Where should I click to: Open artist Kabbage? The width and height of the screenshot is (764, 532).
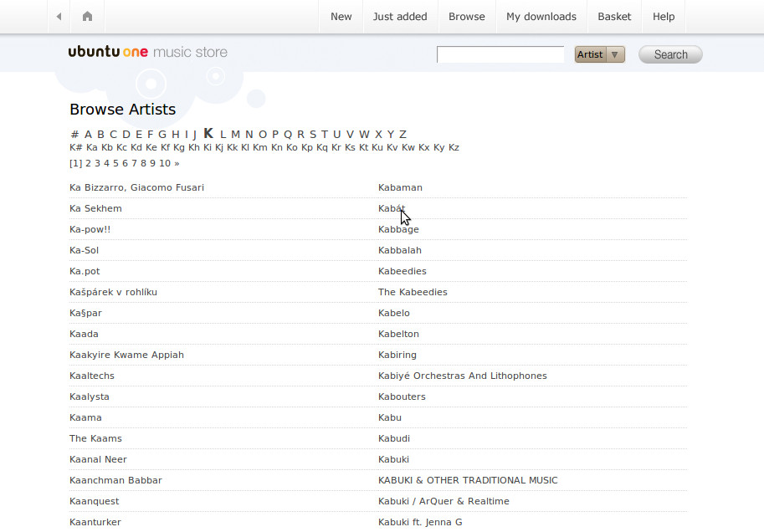click(x=398, y=229)
